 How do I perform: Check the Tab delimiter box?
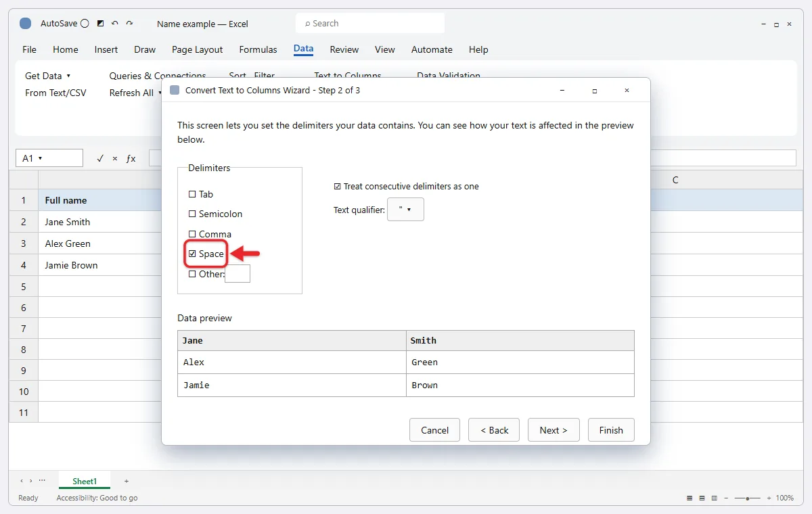(x=192, y=194)
